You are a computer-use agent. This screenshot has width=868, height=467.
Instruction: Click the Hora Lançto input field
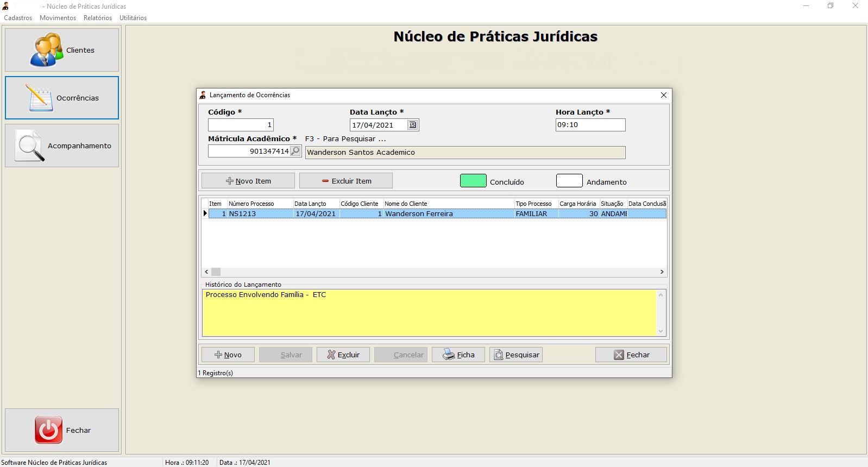pyautogui.click(x=590, y=125)
